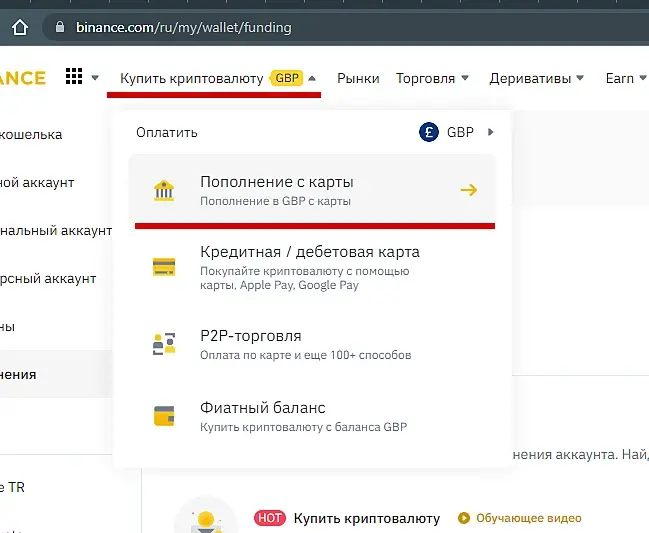Play the Обучающее видео icon

pyautogui.click(x=464, y=518)
